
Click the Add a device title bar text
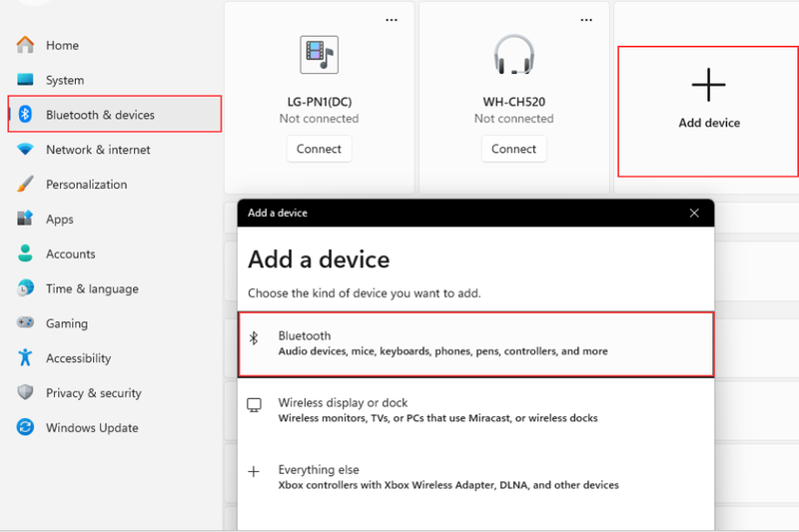click(x=278, y=213)
